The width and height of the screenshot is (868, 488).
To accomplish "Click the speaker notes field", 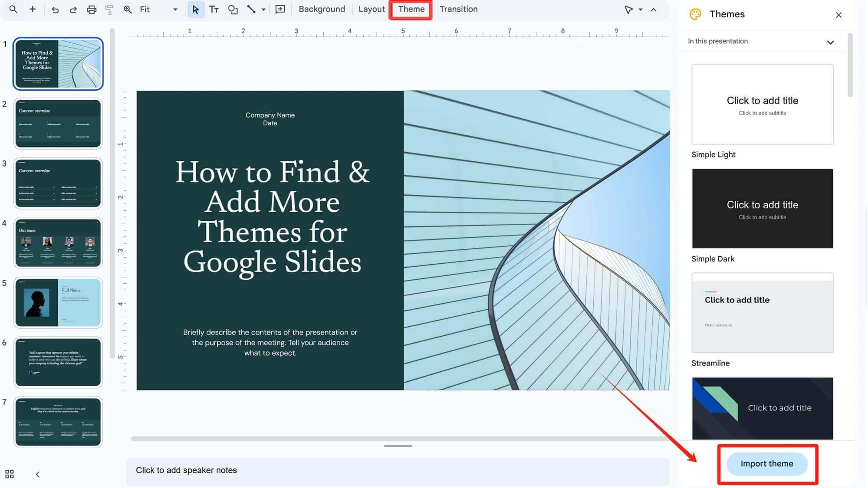I will pyautogui.click(x=398, y=471).
